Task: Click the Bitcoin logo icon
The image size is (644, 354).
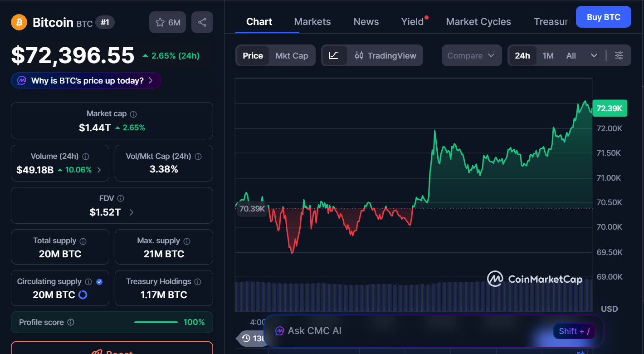Action: point(19,22)
